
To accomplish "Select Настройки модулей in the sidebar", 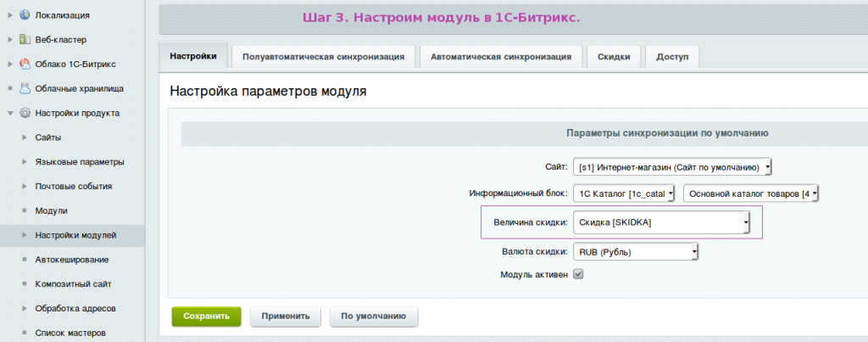I will point(75,235).
